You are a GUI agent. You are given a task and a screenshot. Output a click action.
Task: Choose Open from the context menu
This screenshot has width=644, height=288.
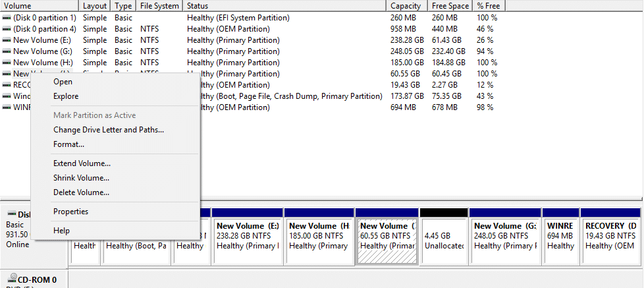(63, 82)
